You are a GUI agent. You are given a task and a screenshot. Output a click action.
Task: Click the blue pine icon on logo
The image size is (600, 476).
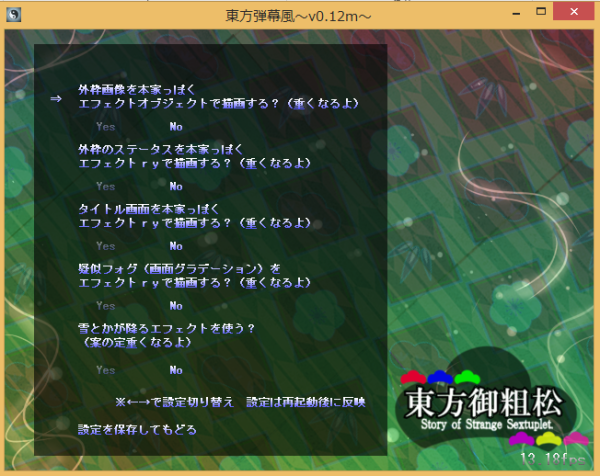440,377
